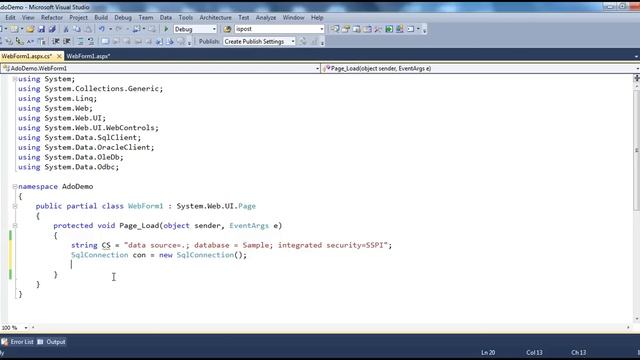The height and width of the screenshot is (360, 640).
Task: Click the Save All toolbar icon
Action: [x=52, y=29]
